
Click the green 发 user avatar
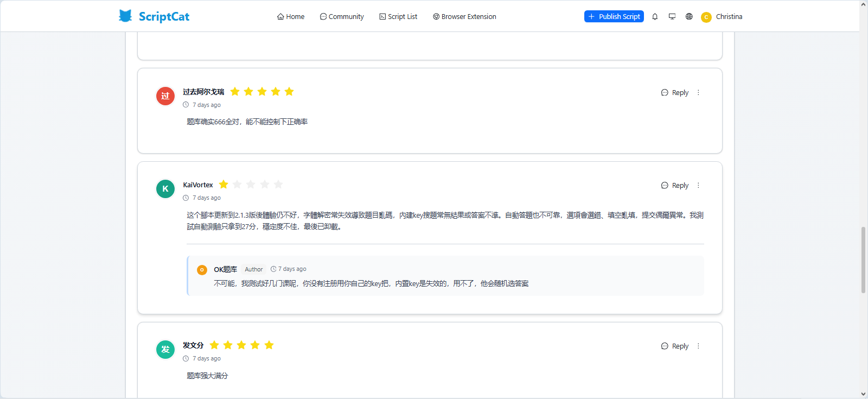click(x=165, y=350)
